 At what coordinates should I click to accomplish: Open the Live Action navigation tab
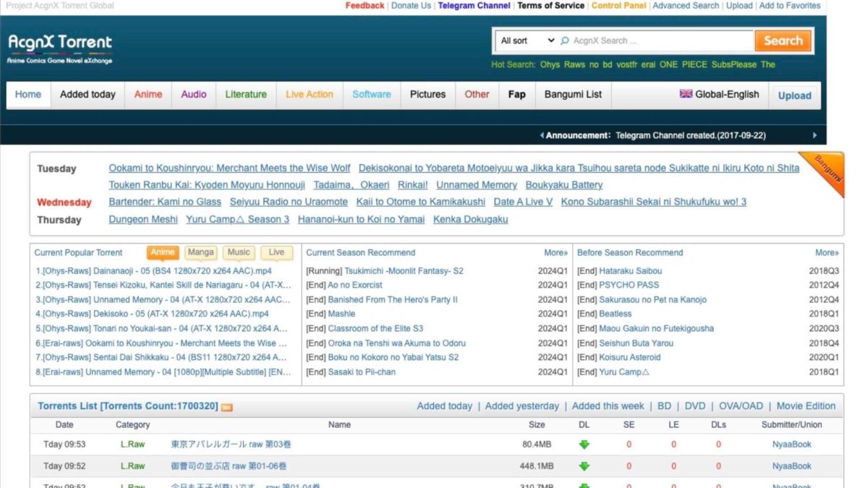tap(310, 95)
